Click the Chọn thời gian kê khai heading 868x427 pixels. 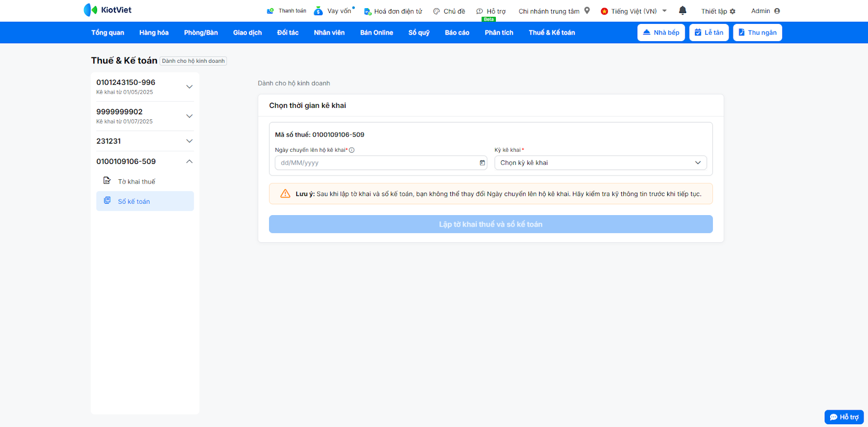coord(308,106)
